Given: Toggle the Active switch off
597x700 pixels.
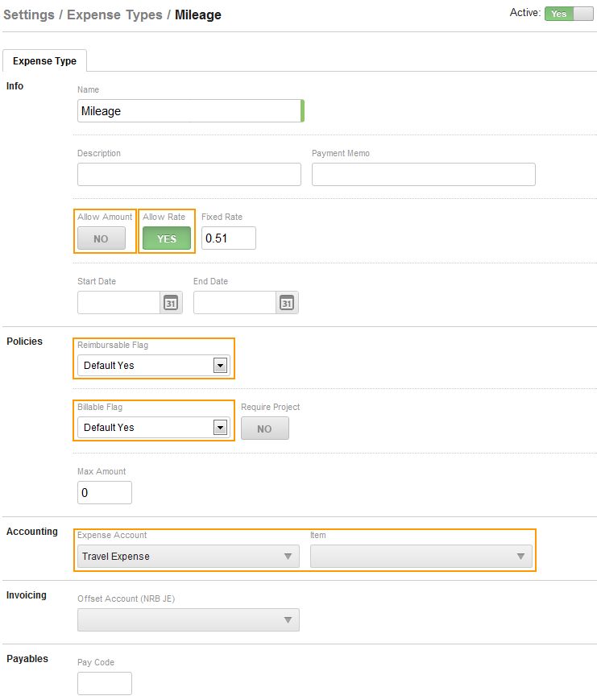Looking at the screenshot, I should tap(568, 14).
